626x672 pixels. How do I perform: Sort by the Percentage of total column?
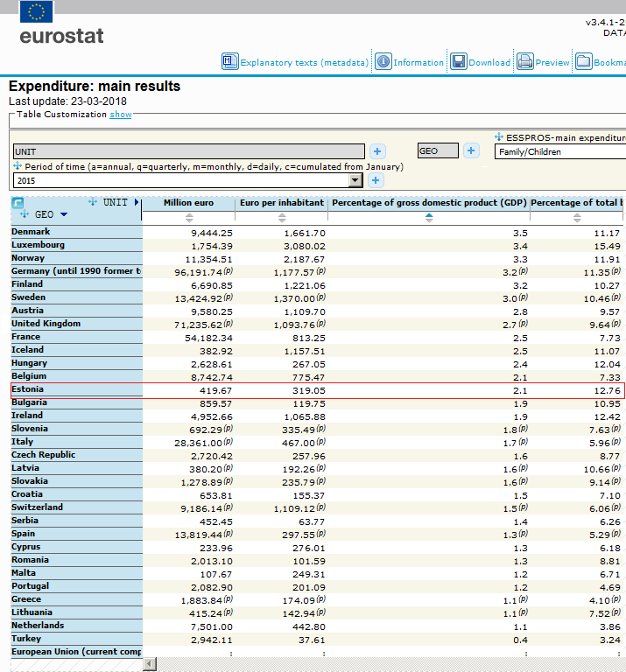click(x=577, y=218)
